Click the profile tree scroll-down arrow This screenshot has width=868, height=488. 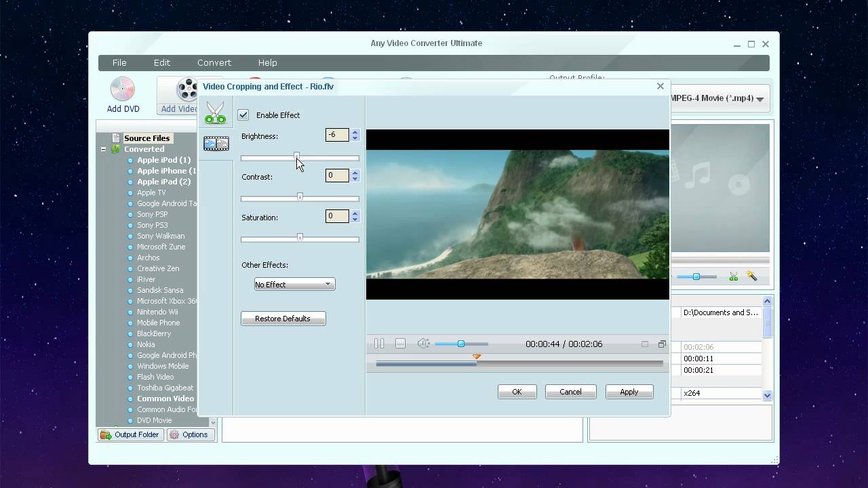(x=213, y=422)
